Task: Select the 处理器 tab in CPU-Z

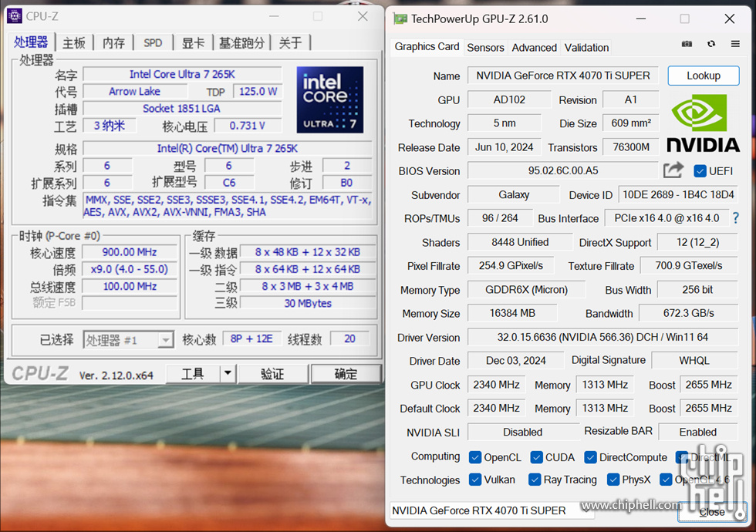Action: [x=31, y=42]
